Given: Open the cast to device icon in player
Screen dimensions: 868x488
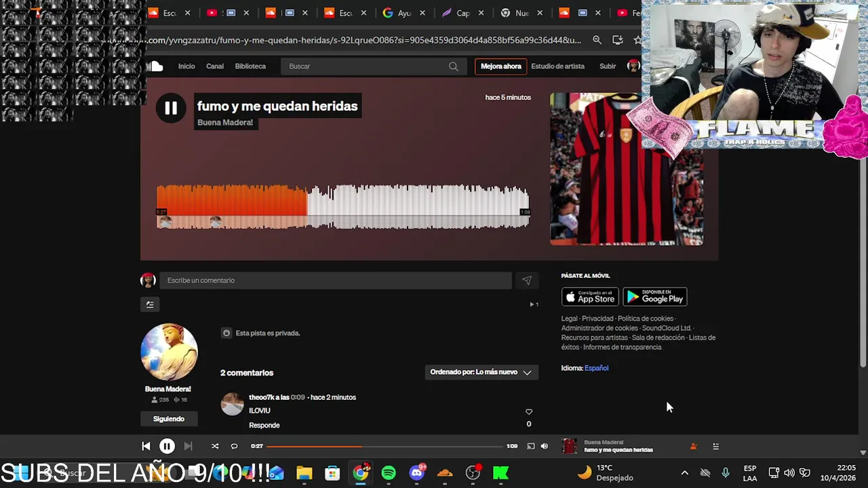Looking at the screenshot, I should point(531,446).
